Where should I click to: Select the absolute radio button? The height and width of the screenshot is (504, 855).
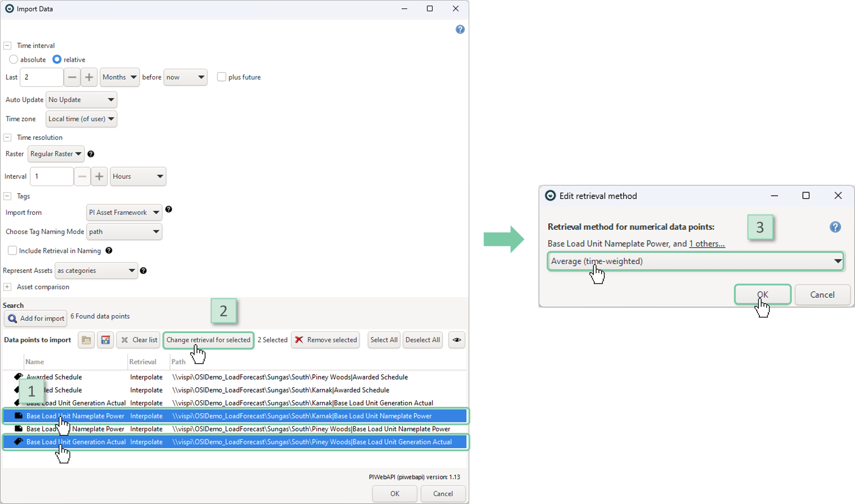click(x=13, y=59)
